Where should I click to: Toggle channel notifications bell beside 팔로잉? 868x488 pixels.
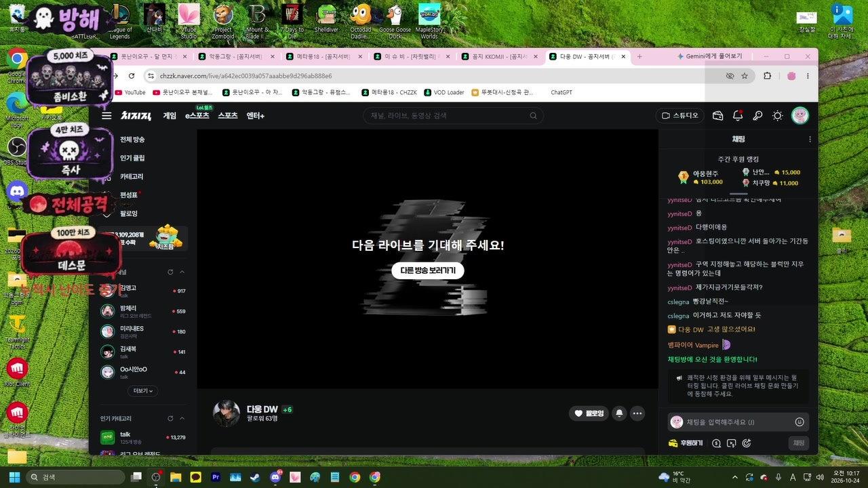pyautogui.click(x=618, y=413)
